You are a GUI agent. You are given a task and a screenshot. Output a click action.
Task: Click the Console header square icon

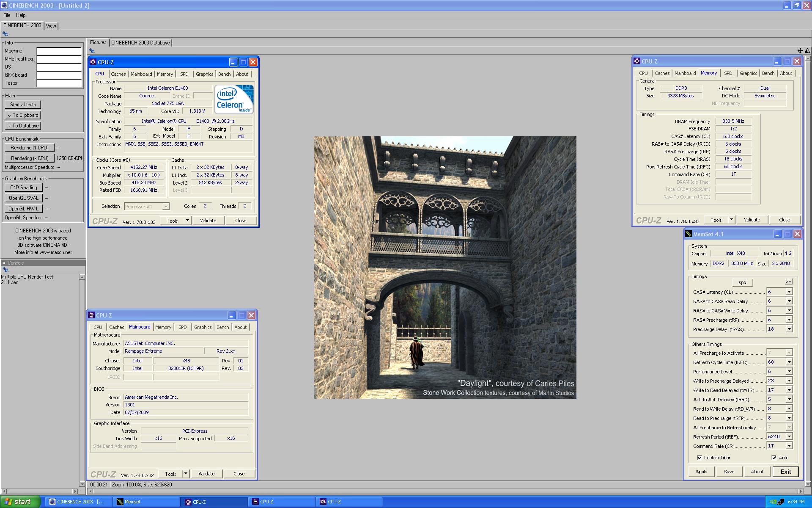(4, 263)
